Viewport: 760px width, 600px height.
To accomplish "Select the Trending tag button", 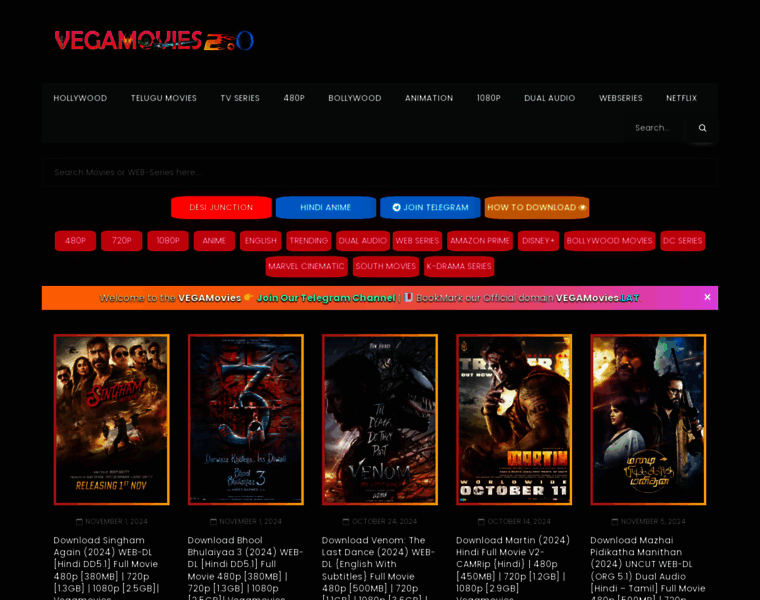I will pos(309,241).
